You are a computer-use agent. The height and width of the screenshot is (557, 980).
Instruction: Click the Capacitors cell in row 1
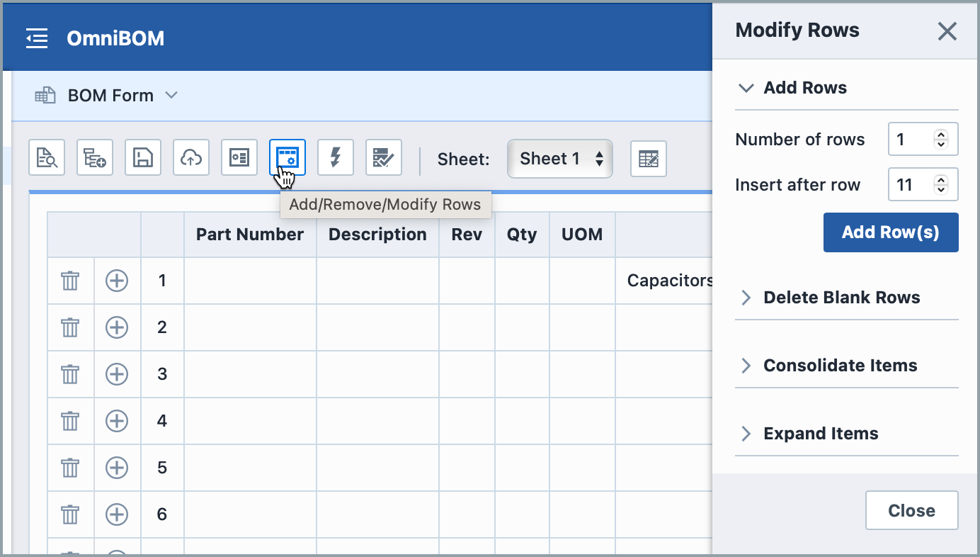[664, 281]
